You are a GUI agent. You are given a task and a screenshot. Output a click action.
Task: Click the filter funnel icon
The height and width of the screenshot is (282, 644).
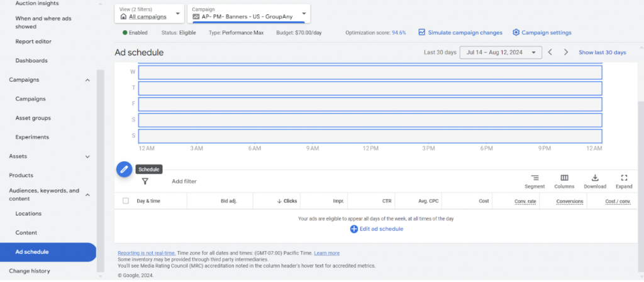[145, 182]
